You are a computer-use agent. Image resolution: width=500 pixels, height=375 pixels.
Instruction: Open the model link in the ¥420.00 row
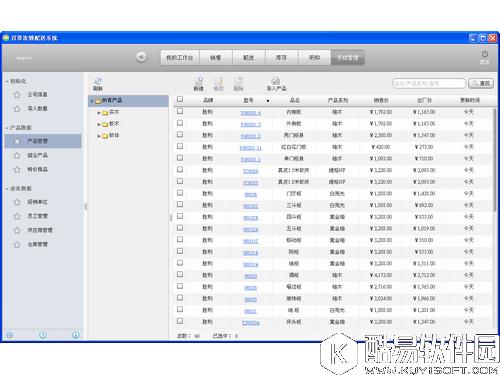pos(251,148)
